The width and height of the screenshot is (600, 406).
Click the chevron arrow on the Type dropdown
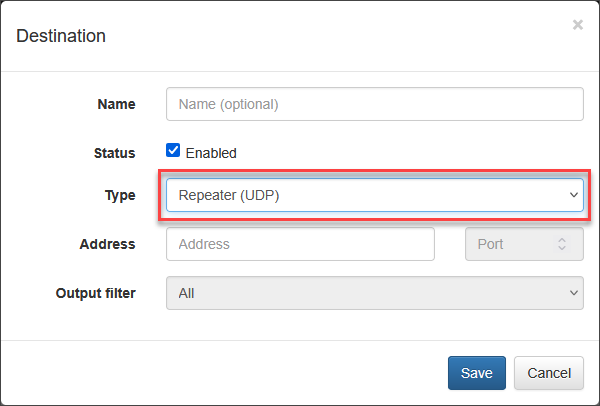tap(574, 195)
